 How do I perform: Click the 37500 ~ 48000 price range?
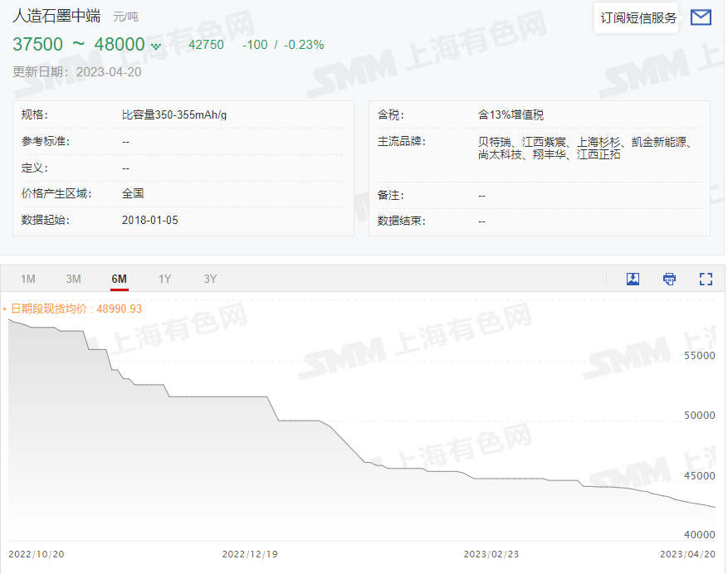(x=78, y=44)
